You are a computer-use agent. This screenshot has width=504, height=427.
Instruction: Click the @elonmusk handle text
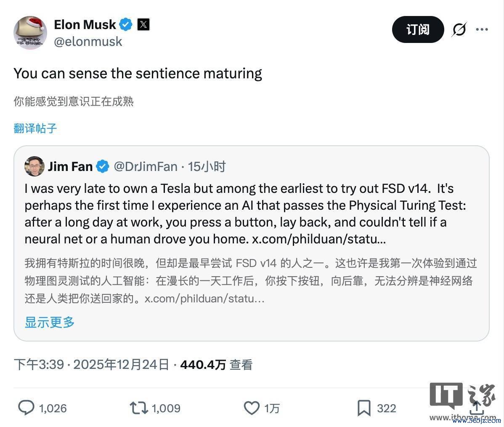(88, 42)
